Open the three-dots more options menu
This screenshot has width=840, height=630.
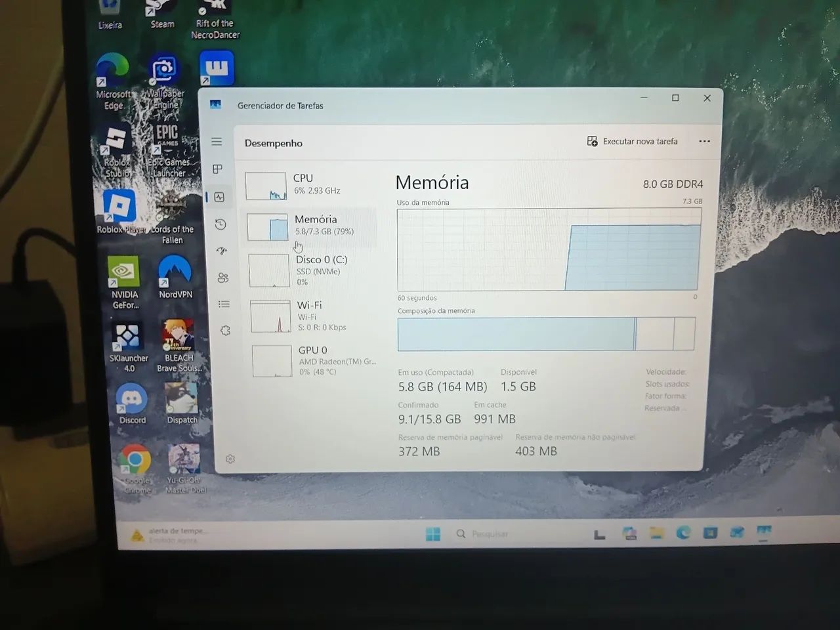(x=704, y=141)
